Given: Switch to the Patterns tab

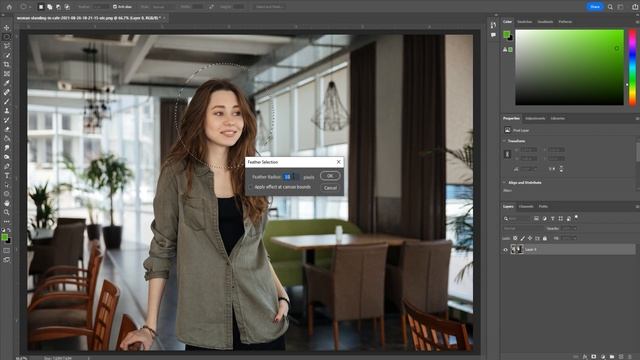Looking at the screenshot, I should [565, 22].
